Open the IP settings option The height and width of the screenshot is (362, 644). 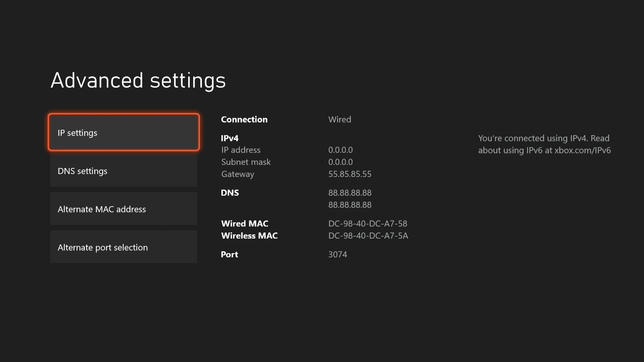tap(123, 133)
